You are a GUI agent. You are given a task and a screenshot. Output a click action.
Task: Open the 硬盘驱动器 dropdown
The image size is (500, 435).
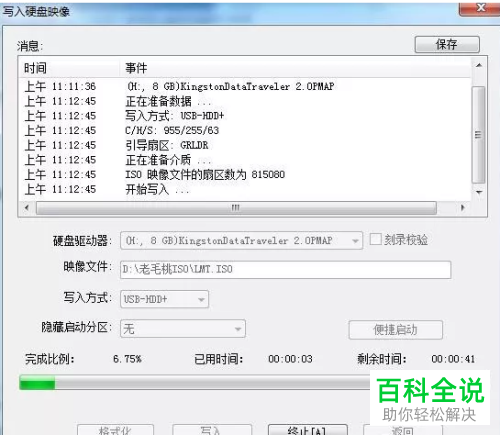[x=241, y=240]
